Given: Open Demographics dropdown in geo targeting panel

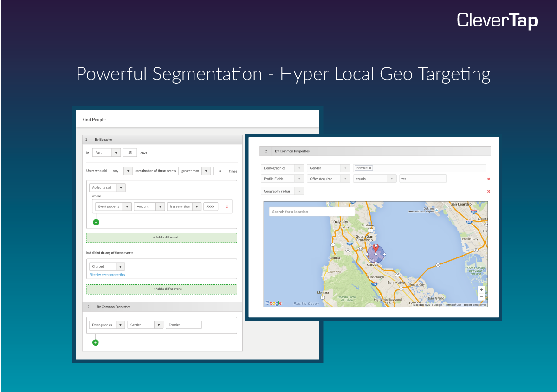Looking at the screenshot, I should pos(283,168).
